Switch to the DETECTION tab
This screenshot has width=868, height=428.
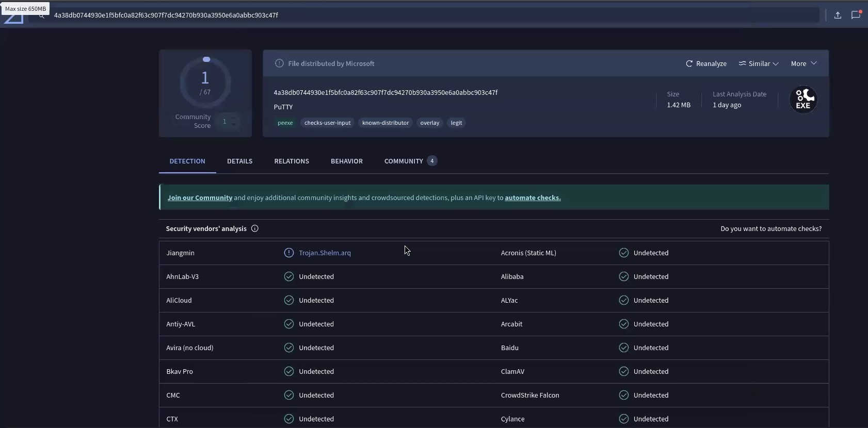click(187, 161)
